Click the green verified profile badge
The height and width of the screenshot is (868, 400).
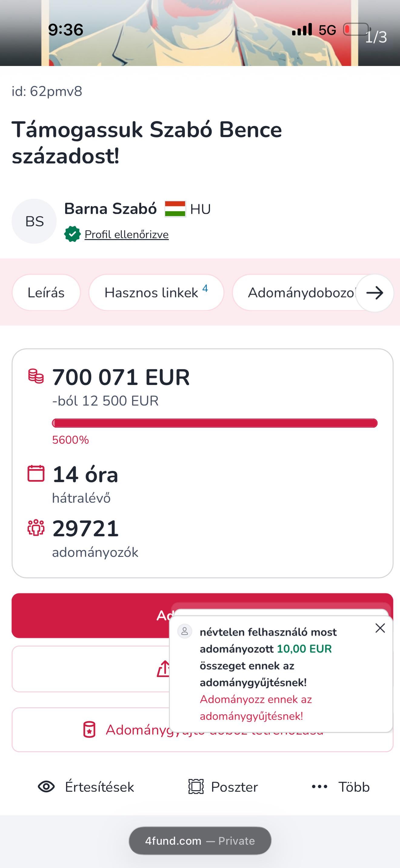(72, 234)
